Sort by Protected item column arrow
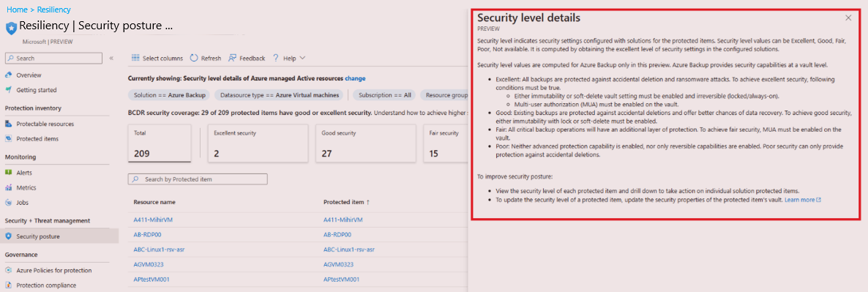 coord(368,203)
